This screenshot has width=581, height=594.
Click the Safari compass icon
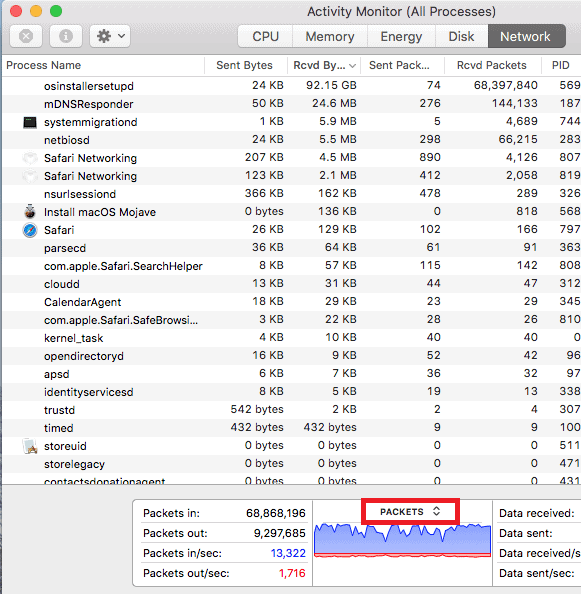[x=30, y=230]
